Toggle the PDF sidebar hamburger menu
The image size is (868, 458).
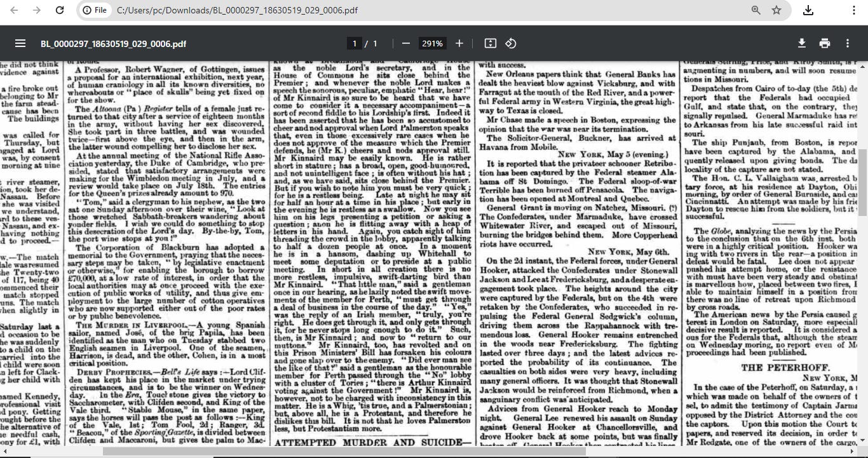pos(20,43)
